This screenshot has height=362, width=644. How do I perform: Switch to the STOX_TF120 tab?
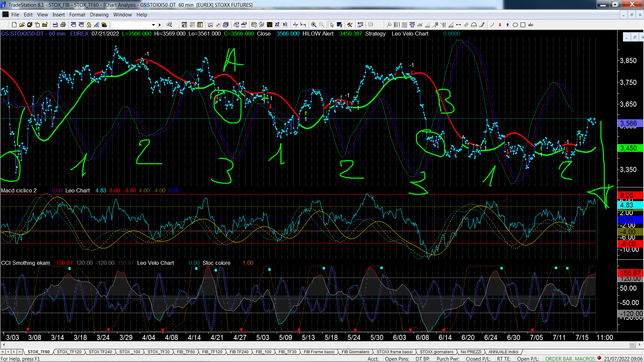69,352
